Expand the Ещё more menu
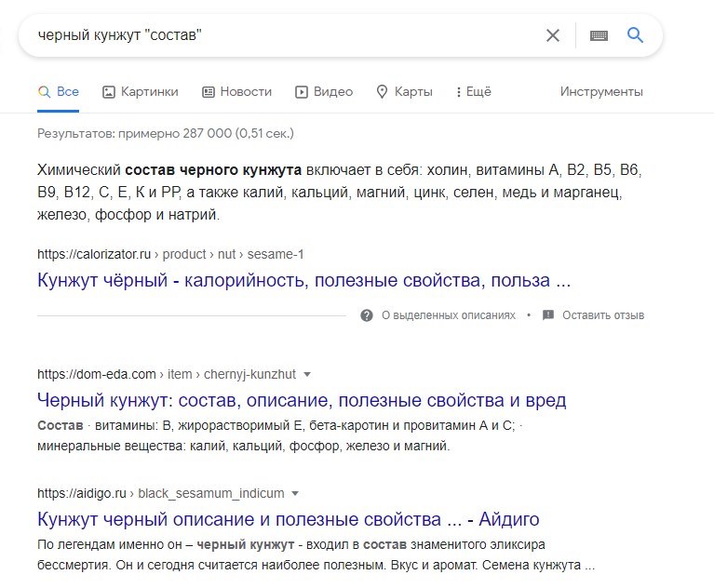 473,91
